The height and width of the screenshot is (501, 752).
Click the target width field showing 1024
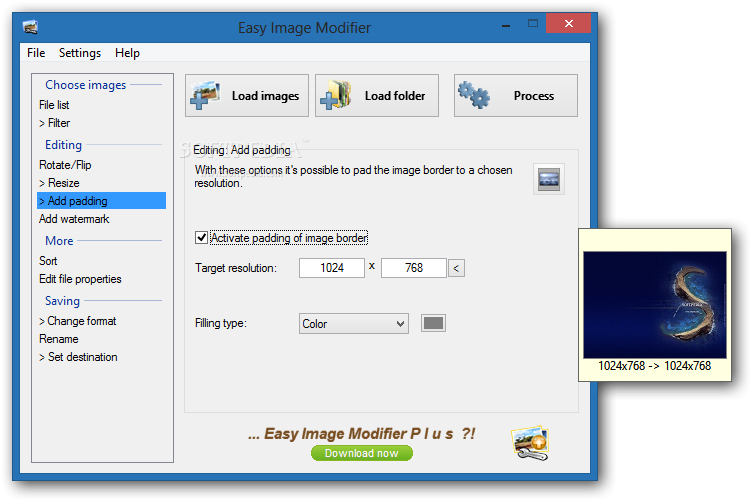click(x=331, y=268)
